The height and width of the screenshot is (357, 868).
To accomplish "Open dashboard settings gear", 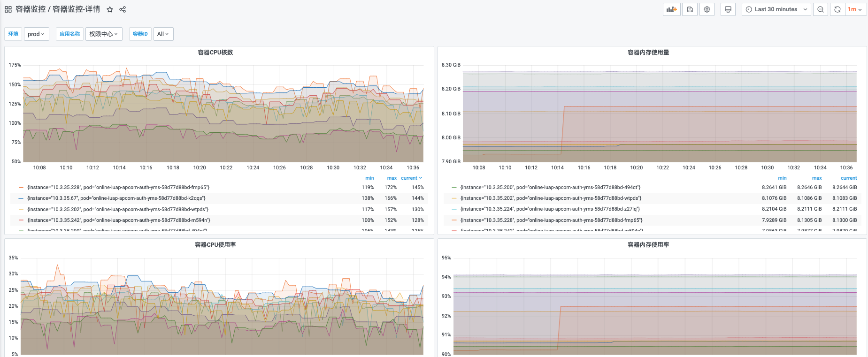I will point(707,9).
